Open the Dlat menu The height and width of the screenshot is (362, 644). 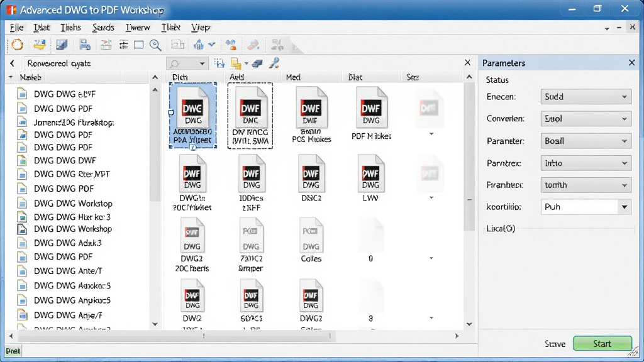[x=42, y=28]
